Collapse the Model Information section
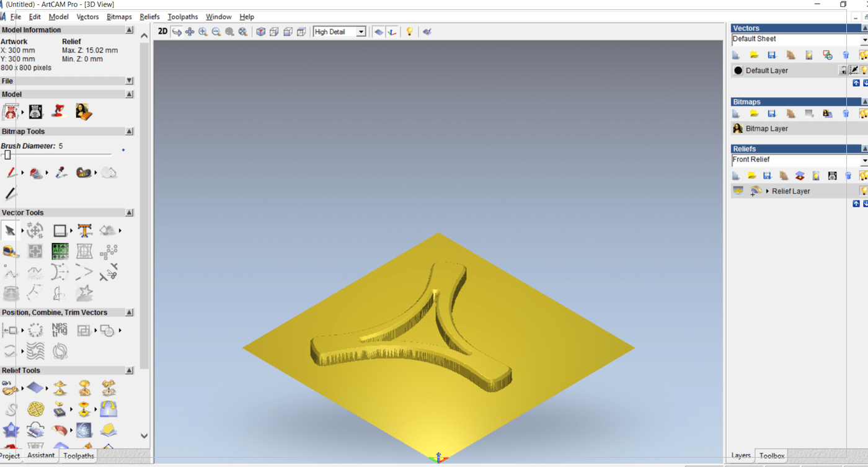This screenshot has height=467, width=868. point(129,30)
